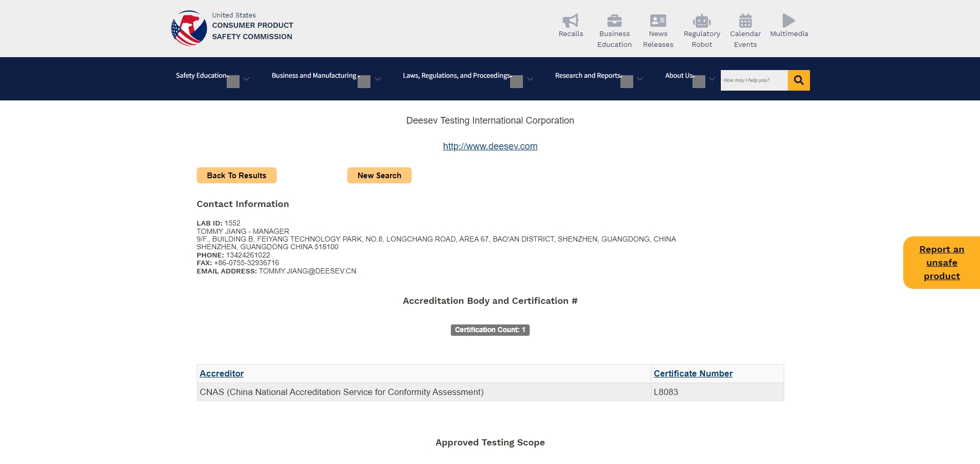Click the Recalls text label

pyautogui.click(x=571, y=34)
